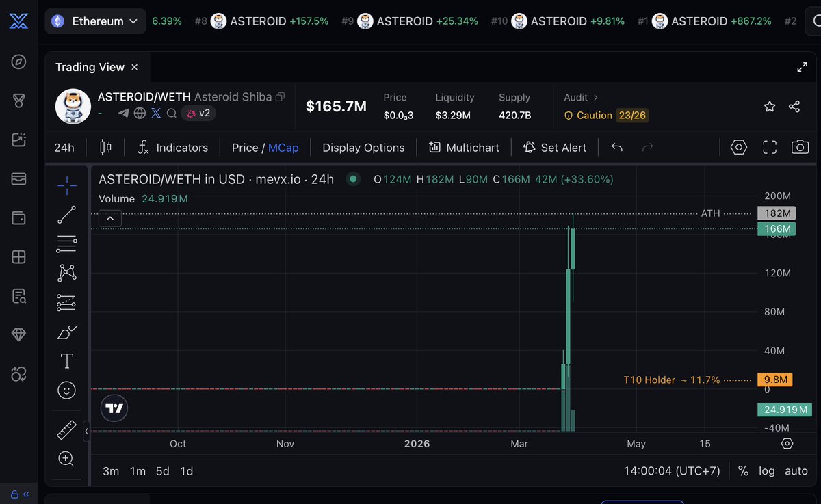Open Multichart layout
The image size is (821, 504).
tap(464, 147)
